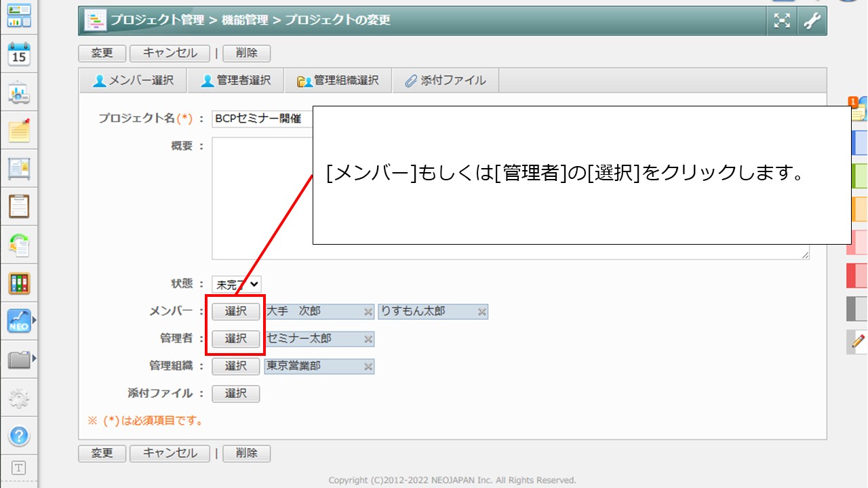The height and width of the screenshot is (488, 868).
Task: Click the top 変更 button
Action: pyautogui.click(x=102, y=53)
